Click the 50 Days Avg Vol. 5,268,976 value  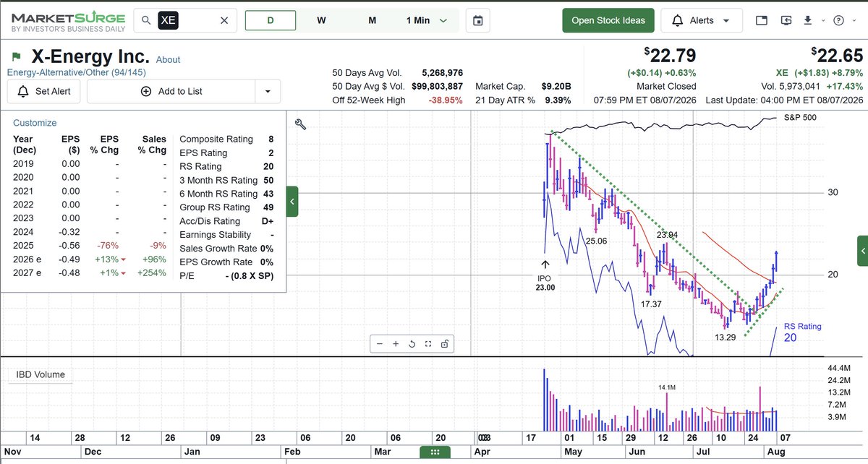coord(443,72)
